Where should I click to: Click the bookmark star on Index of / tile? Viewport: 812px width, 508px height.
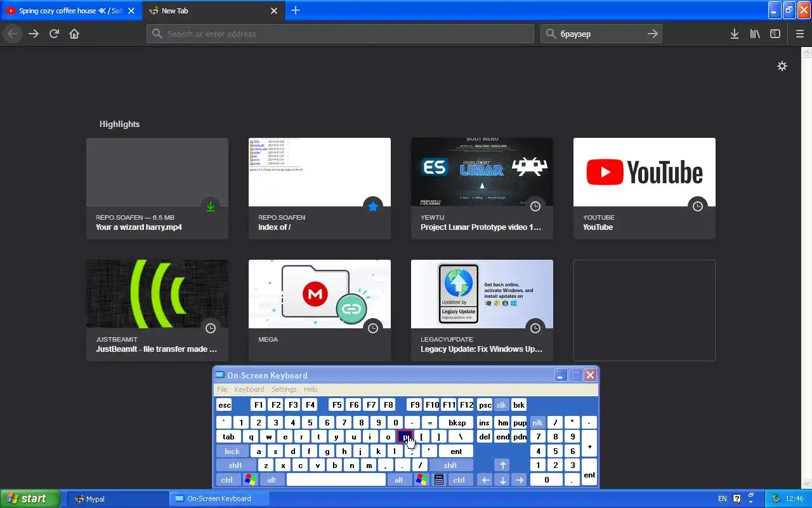[x=373, y=206]
